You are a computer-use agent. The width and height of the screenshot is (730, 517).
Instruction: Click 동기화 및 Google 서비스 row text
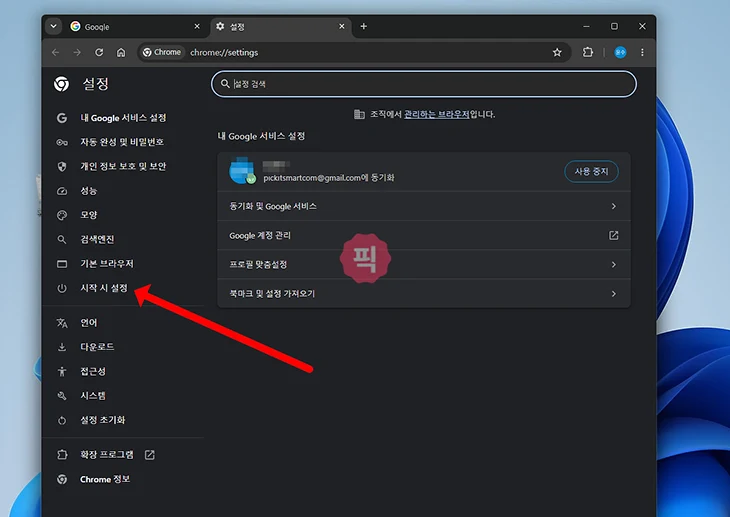coord(273,206)
